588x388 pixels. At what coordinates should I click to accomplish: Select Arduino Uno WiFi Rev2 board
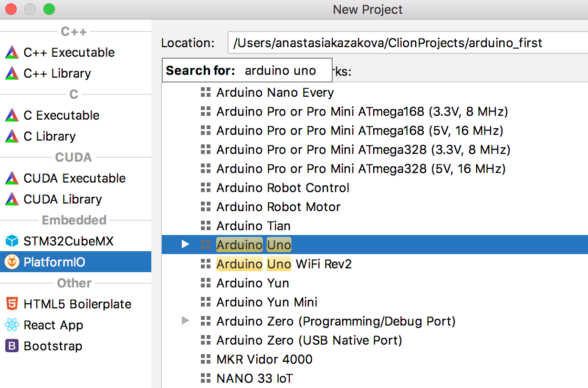click(283, 264)
